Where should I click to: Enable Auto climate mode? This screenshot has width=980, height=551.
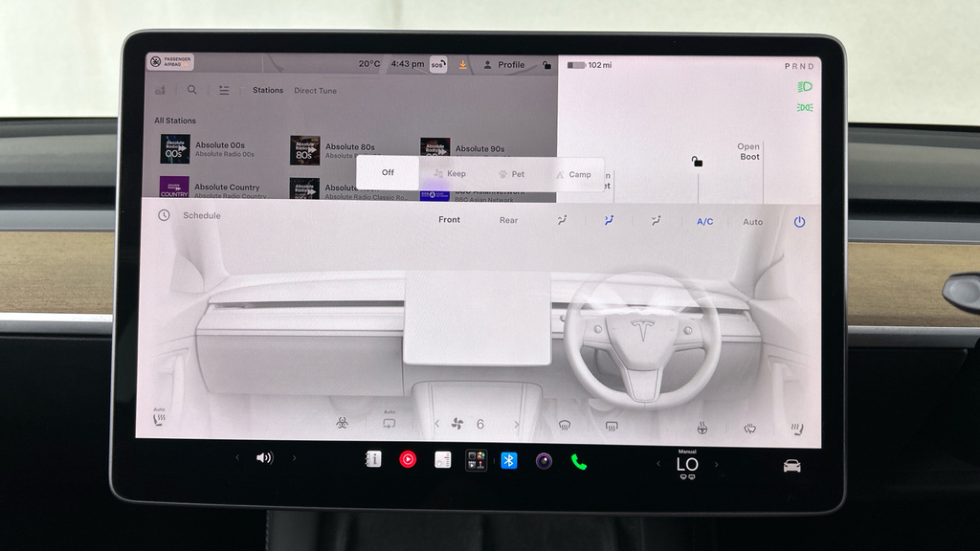[752, 222]
